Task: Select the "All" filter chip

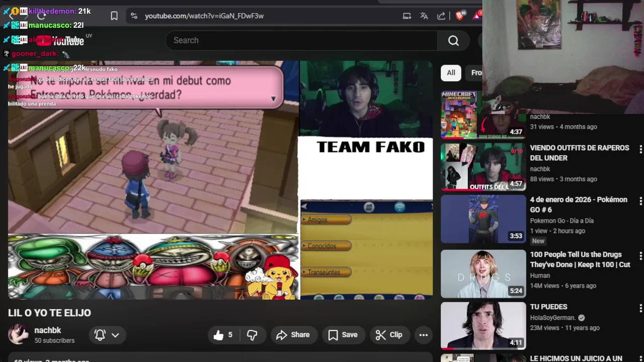Action: tap(451, 73)
